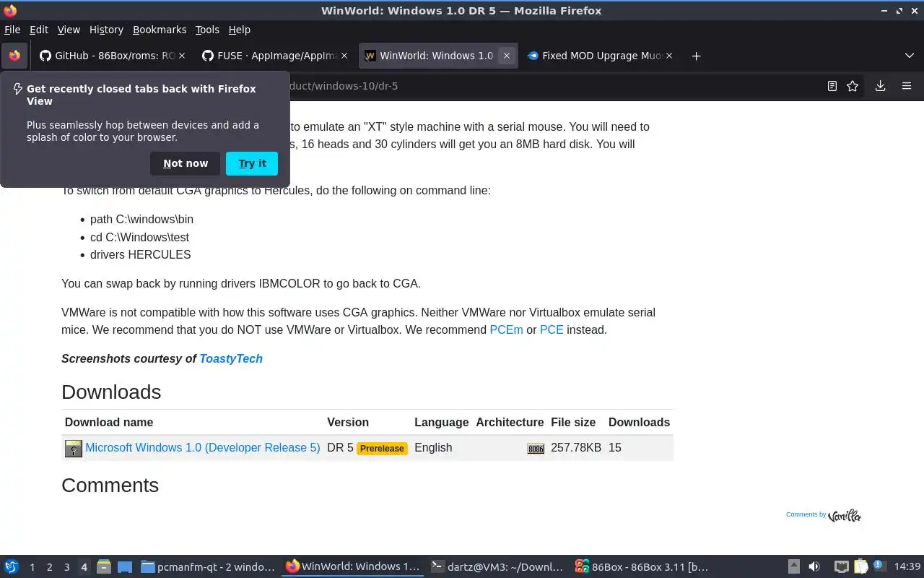This screenshot has width=924, height=578.
Task: Open the clipboard manager tray icon
Action: coord(861,566)
